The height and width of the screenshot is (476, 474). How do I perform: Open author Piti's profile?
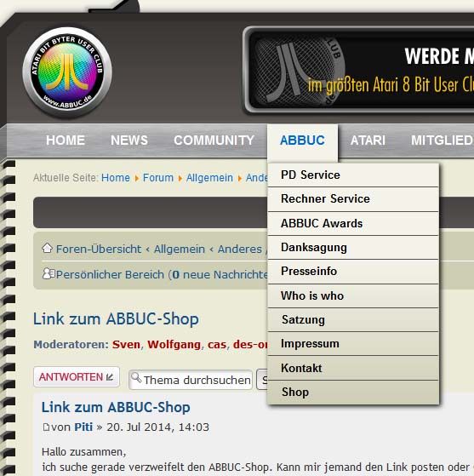(83, 427)
